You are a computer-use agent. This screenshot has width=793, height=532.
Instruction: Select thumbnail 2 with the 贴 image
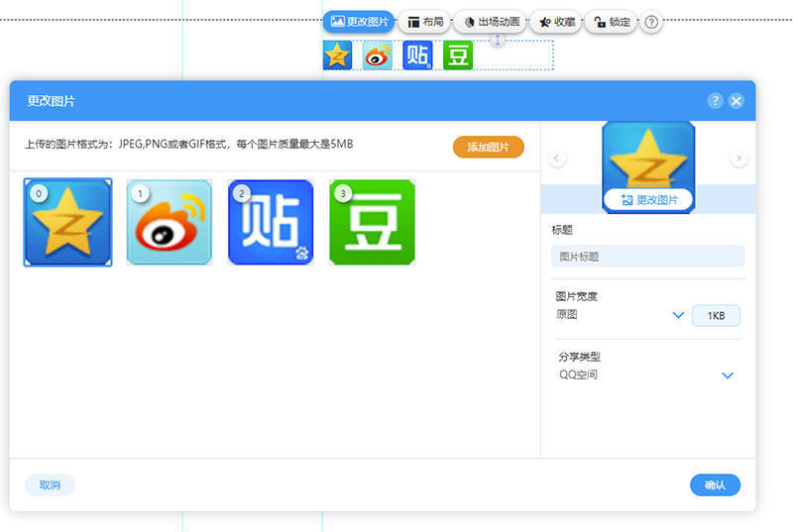click(271, 222)
